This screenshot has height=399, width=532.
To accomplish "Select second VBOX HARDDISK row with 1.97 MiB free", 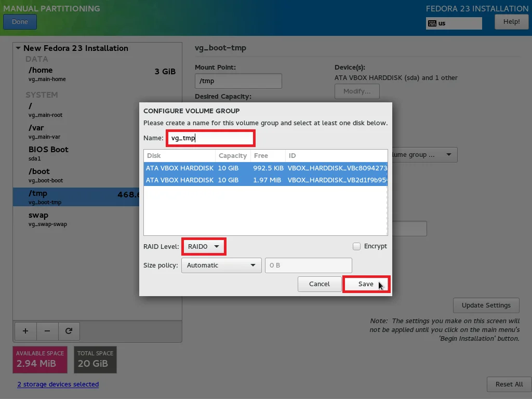I will click(265, 180).
